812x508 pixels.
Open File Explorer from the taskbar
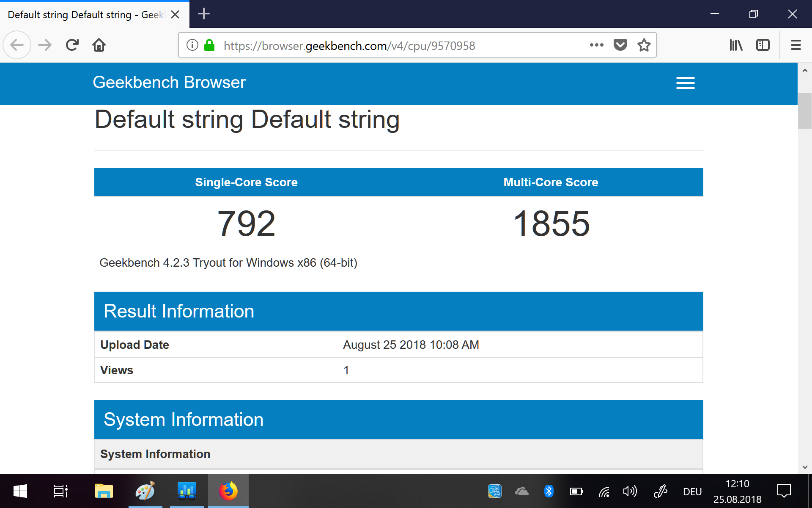click(104, 491)
